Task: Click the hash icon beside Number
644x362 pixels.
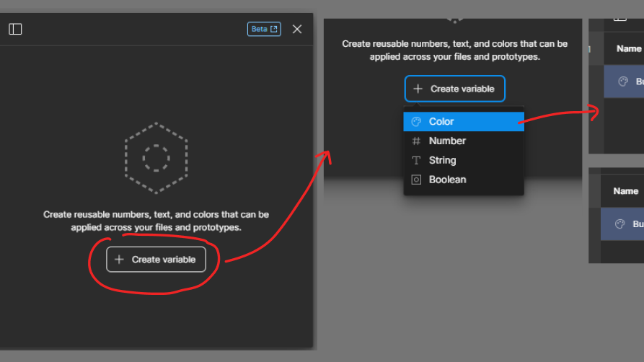Action: [416, 141]
